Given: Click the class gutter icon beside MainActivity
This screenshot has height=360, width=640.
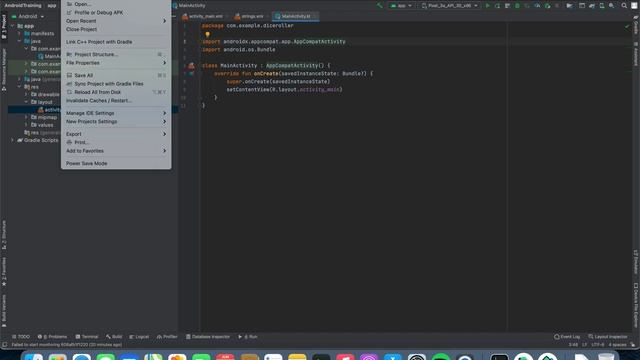Looking at the screenshot, I should (x=191, y=66).
